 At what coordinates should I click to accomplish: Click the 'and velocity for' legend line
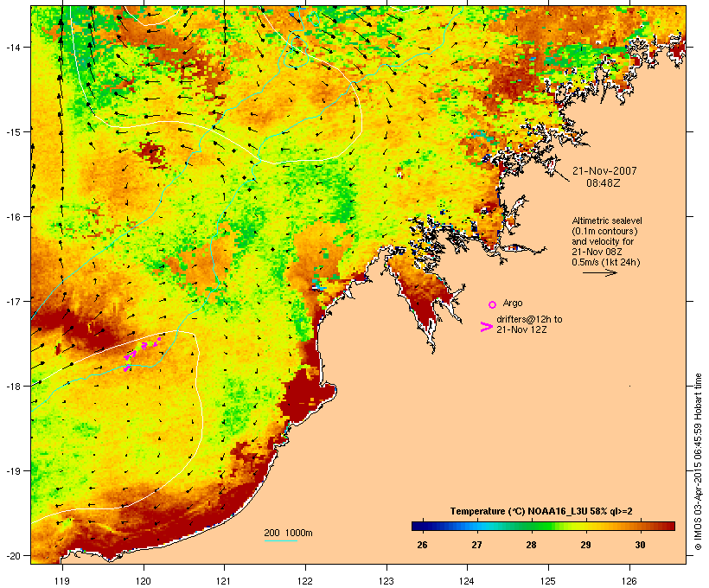603,241
